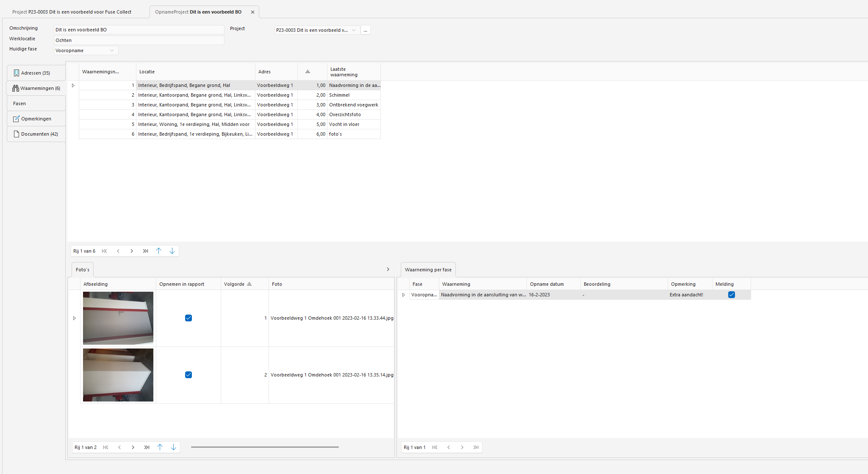Select the Foto's tab
The width and height of the screenshot is (868, 474).
pyautogui.click(x=83, y=270)
